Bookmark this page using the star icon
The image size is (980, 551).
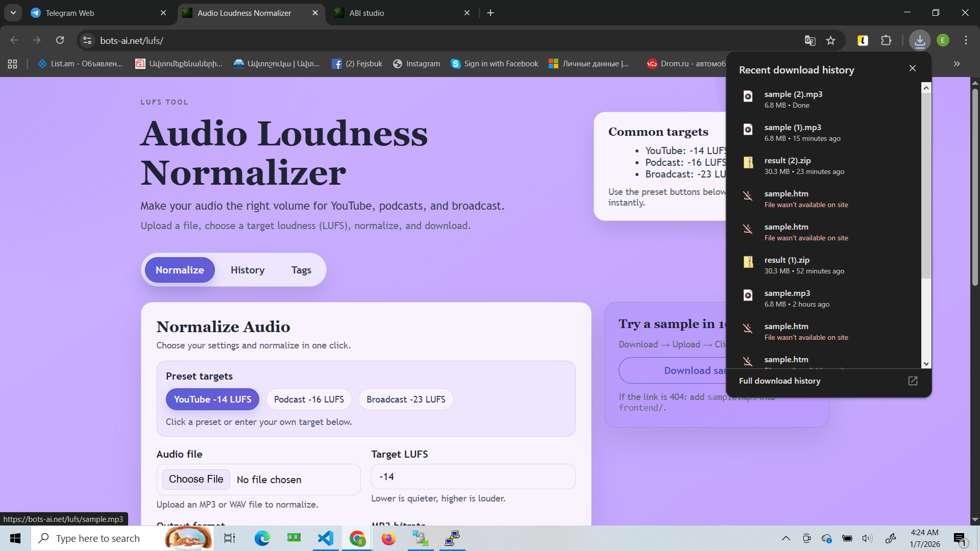(x=830, y=40)
